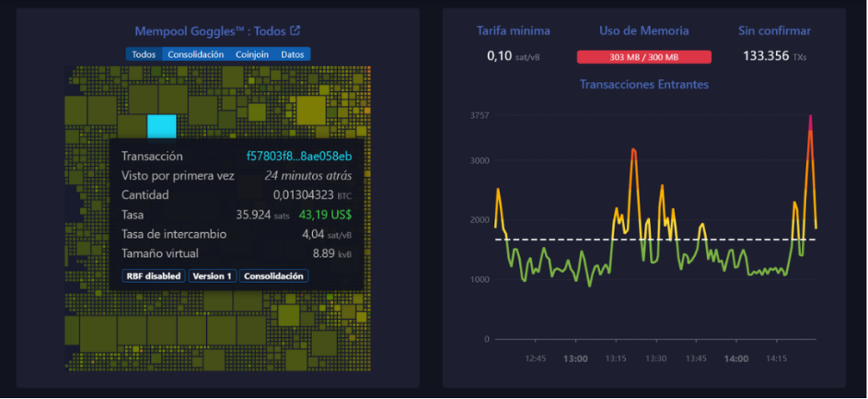This screenshot has height=399, width=868.
Task: Open transaction f57803f8...8ae058eb link
Action: (x=299, y=157)
